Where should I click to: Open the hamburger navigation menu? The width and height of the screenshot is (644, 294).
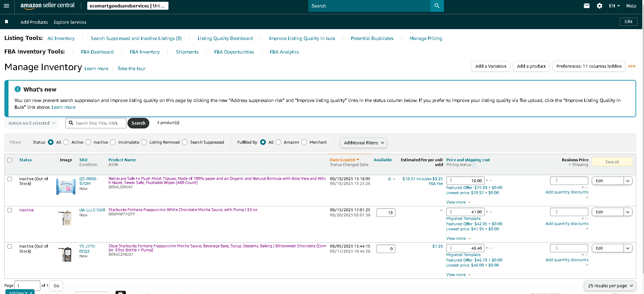6,6
